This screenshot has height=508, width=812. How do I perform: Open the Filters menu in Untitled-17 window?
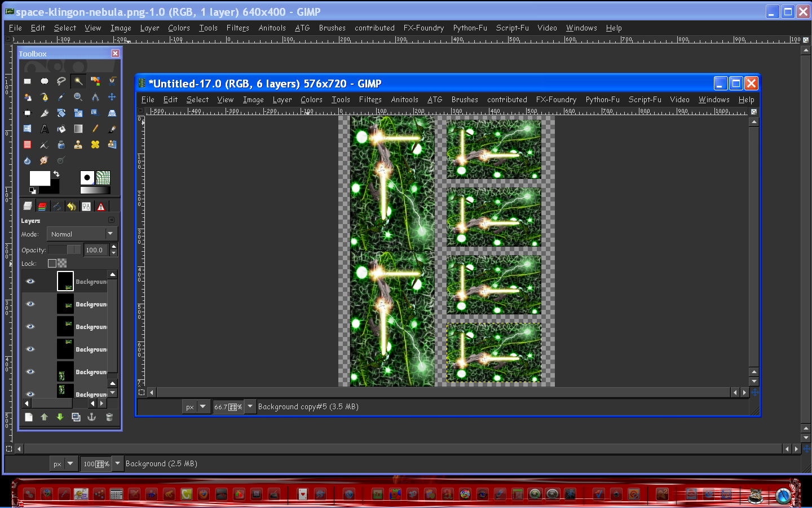tap(370, 99)
